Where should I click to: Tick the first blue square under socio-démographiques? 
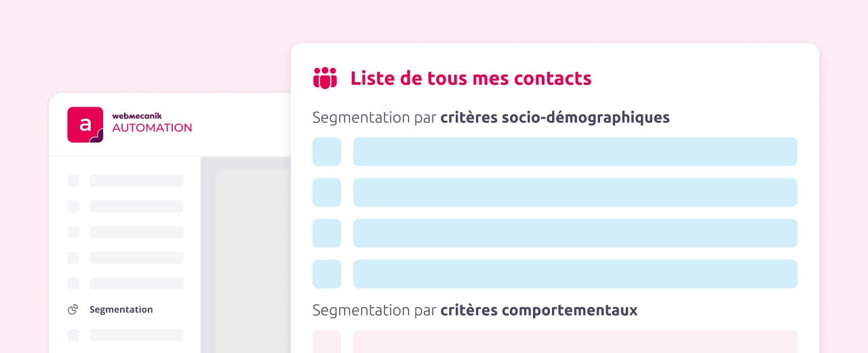326,151
